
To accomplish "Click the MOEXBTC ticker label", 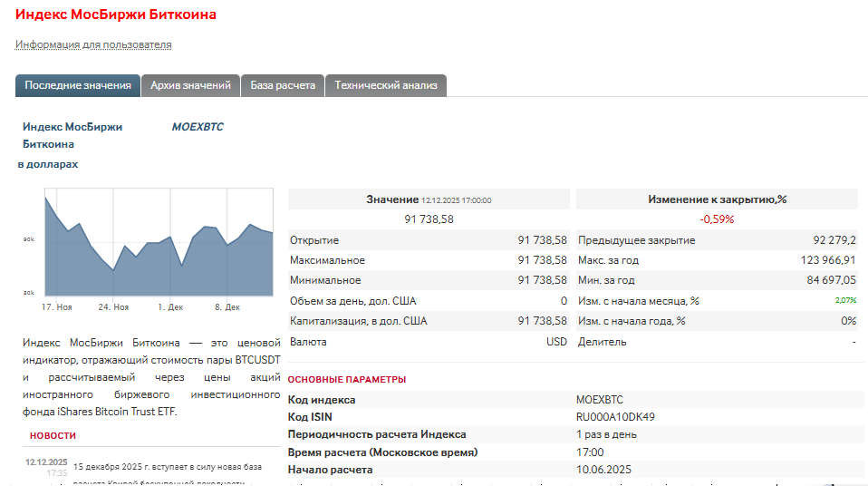I will (x=198, y=127).
